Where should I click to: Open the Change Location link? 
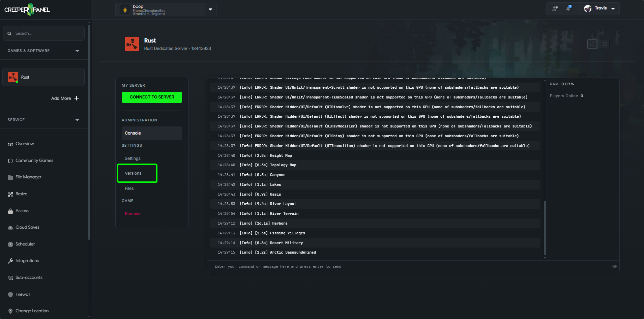point(32,311)
